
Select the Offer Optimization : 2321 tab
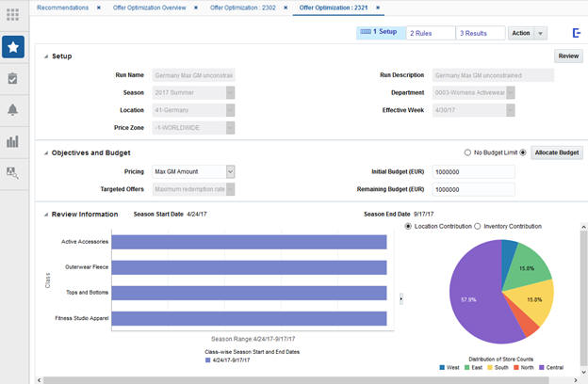pos(334,8)
